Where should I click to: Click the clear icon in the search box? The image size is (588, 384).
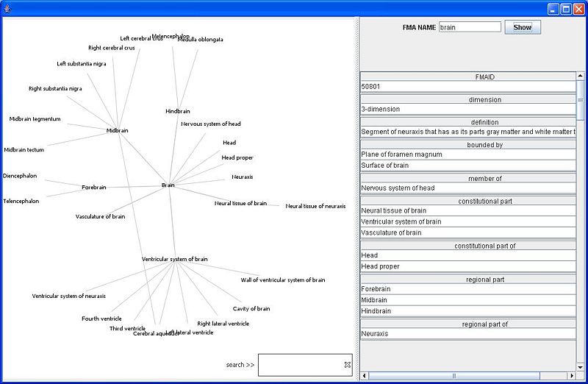click(348, 365)
